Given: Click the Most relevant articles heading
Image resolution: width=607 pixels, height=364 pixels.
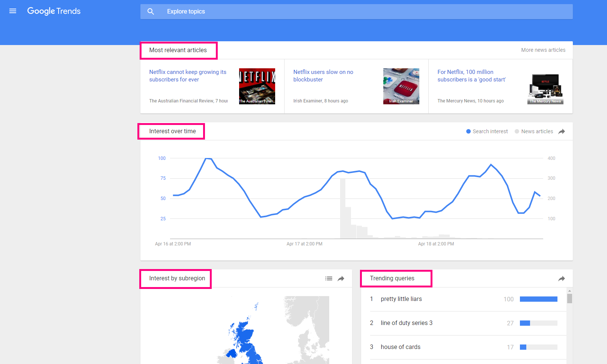Looking at the screenshot, I should 178,50.
